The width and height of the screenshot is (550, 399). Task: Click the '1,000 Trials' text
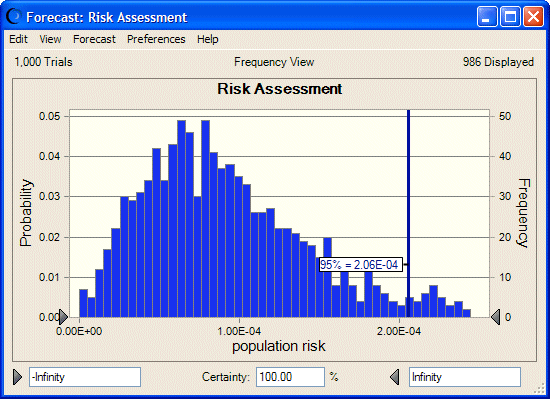click(43, 62)
